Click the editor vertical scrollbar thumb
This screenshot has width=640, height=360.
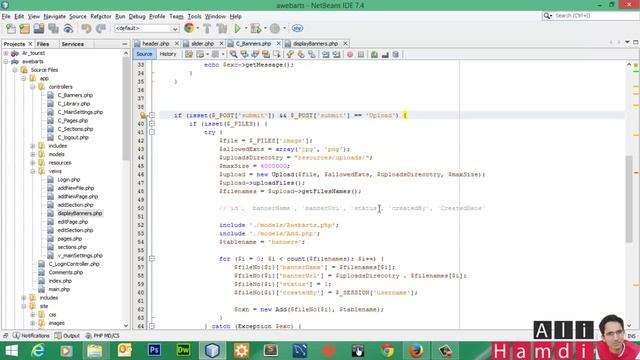(629, 200)
